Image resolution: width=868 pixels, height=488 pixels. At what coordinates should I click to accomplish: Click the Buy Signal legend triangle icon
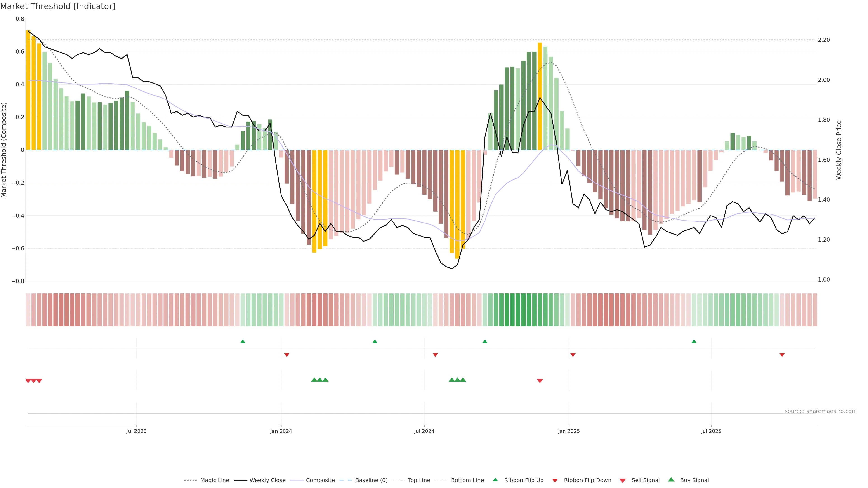click(x=671, y=480)
